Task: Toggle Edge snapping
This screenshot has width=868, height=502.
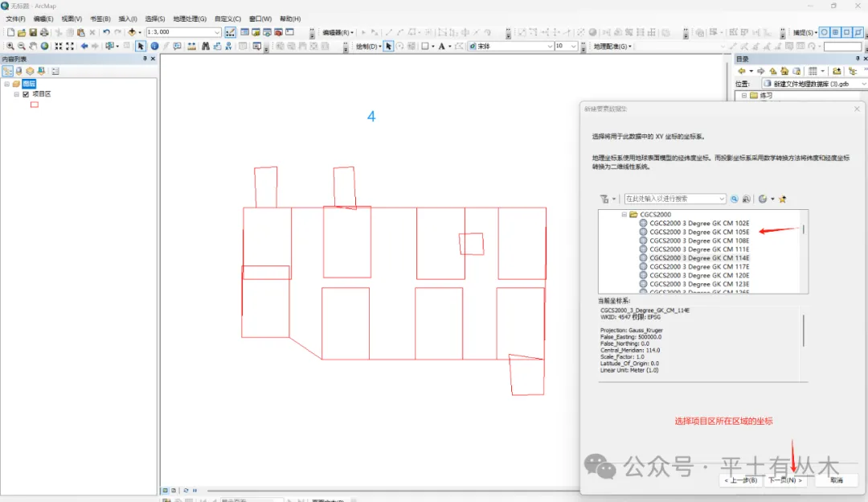Action: (x=858, y=33)
